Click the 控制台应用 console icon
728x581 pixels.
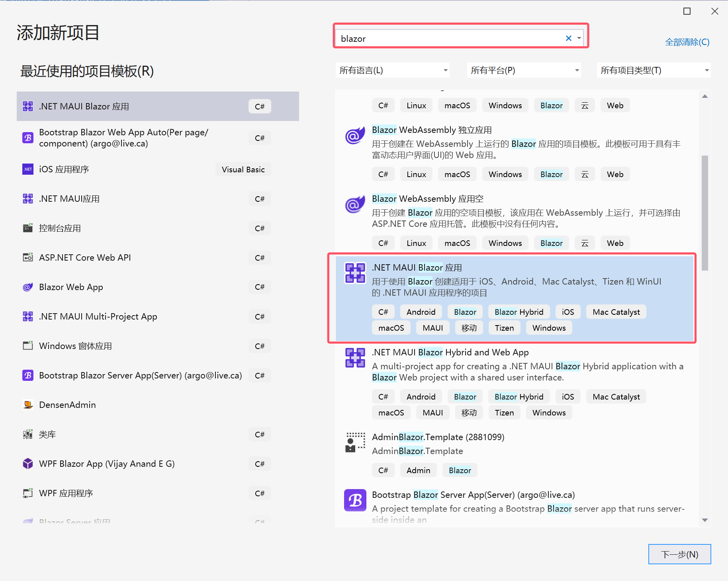pyautogui.click(x=28, y=228)
